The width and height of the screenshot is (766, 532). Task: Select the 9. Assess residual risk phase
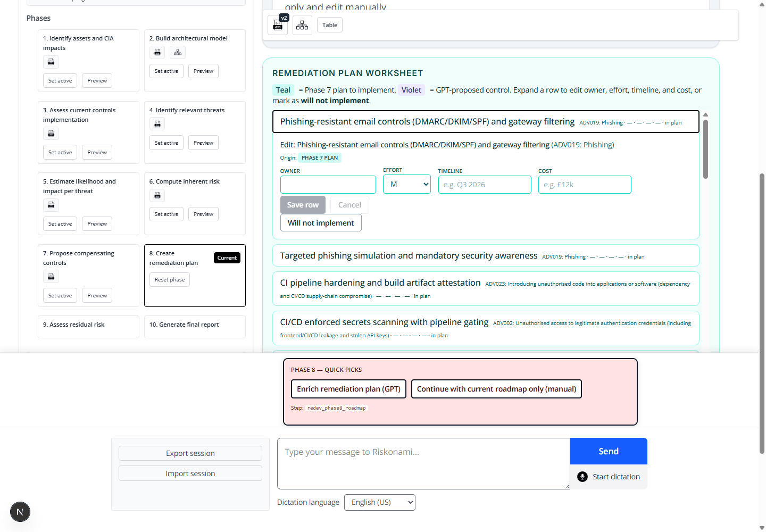(x=88, y=327)
